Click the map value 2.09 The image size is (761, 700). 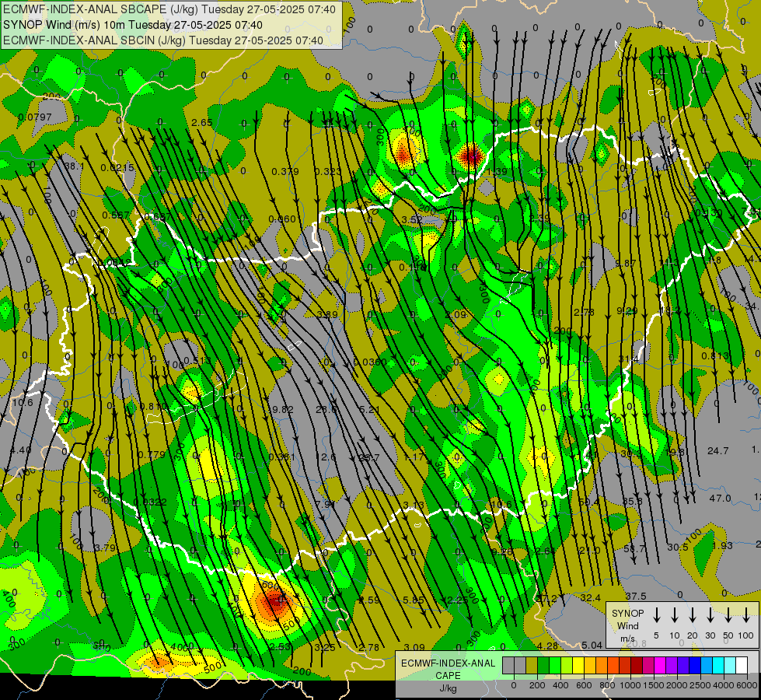click(x=456, y=315)
